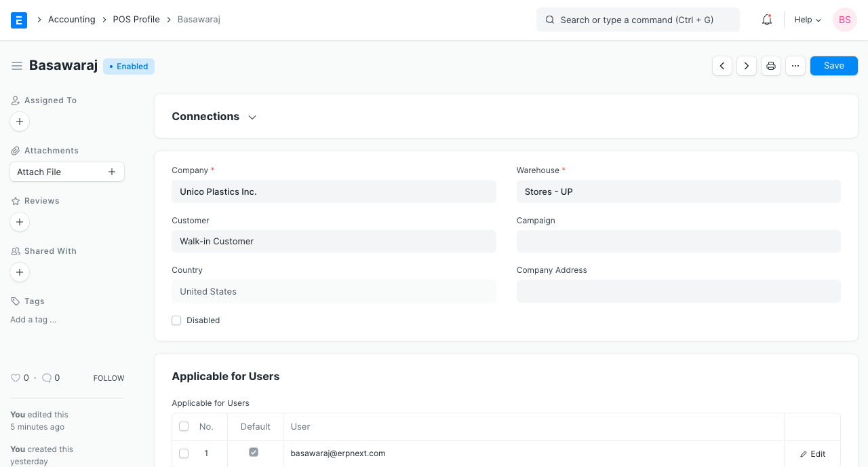Enable the Disabled checkbox
The width and height of the screenshot is (868, 467).
(176, 320)
